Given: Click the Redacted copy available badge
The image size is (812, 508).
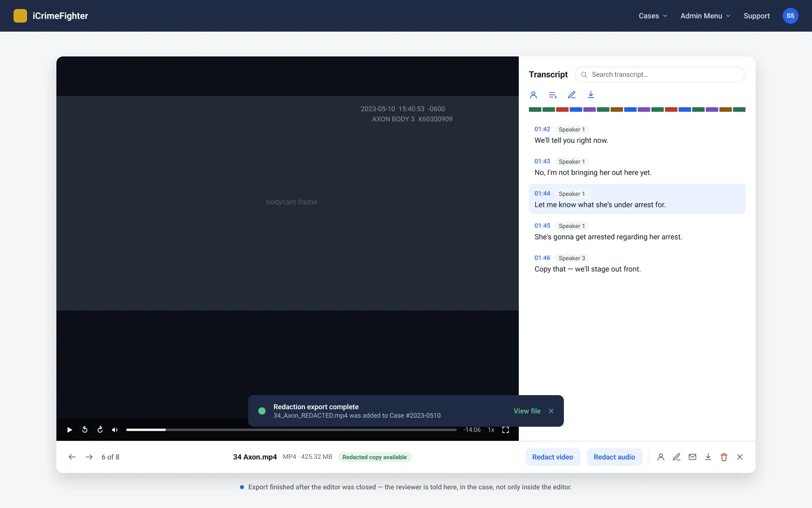Looking at the screenshot, I should click(374, 457).
